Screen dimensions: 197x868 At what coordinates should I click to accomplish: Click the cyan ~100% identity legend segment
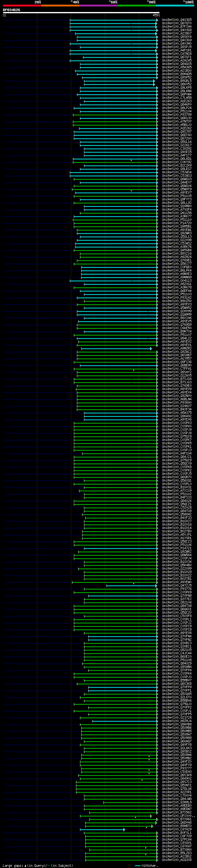click(x=175, y=6)
